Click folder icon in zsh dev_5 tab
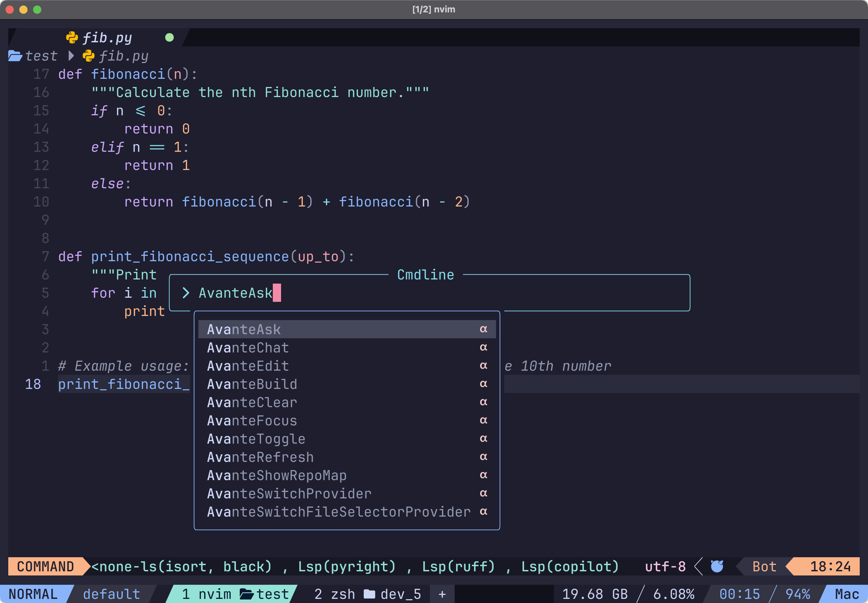Viewport: 868px width, 603px height. pos(369,594)
